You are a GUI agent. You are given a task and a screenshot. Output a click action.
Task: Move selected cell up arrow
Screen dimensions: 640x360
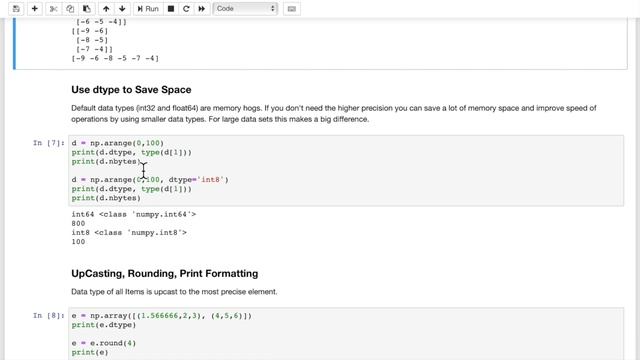[x=106, y=9]
